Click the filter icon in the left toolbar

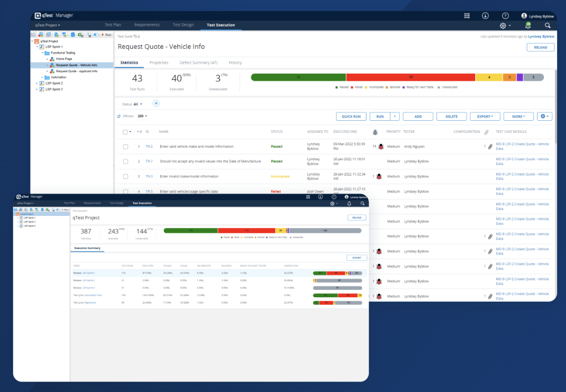click(64, 34)
